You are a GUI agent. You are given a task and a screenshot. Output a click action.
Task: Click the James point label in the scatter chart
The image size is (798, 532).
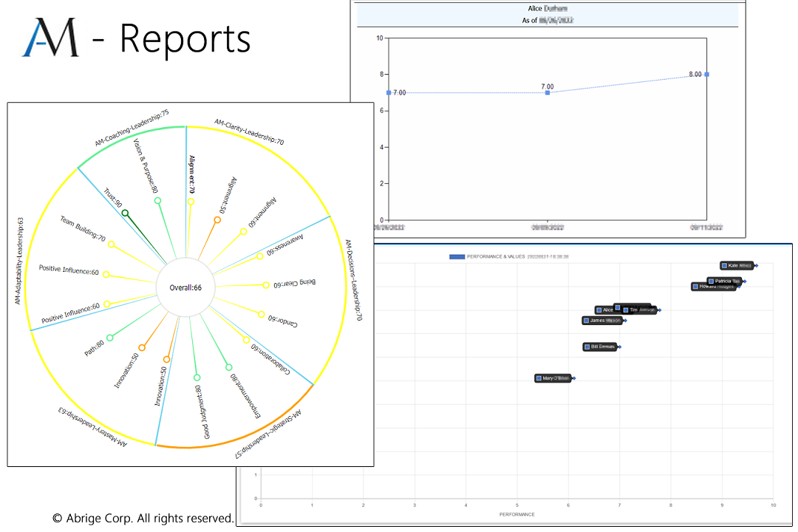(x=603, y=320)
